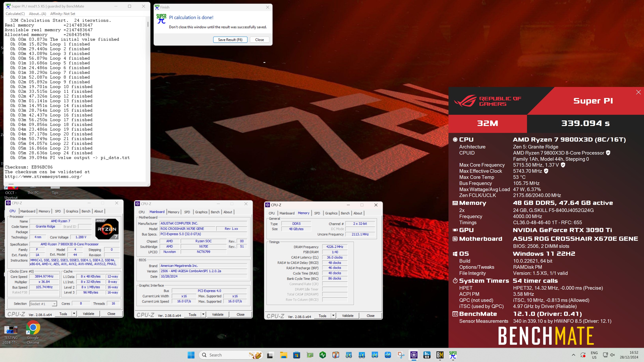Click ENG US language indicator
This screenshot has height=362, width=644.
click(594, 355)
